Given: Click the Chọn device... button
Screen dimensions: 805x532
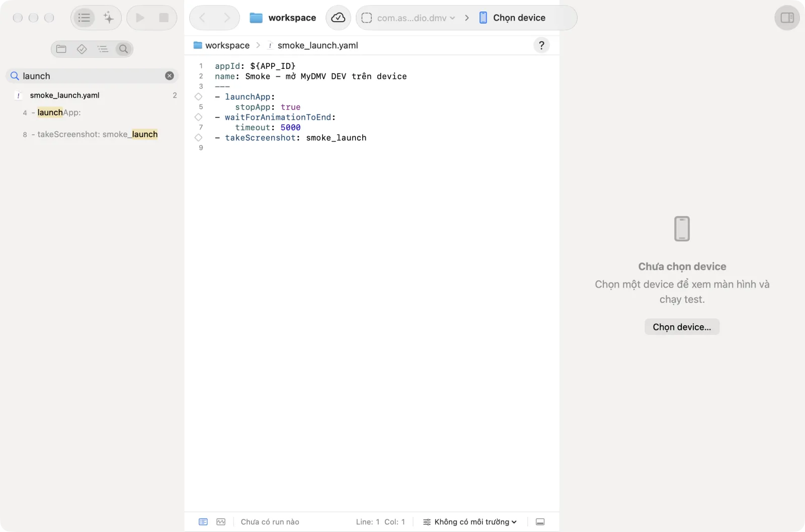Looking at the screenshot, I should (x=682, y=327).
